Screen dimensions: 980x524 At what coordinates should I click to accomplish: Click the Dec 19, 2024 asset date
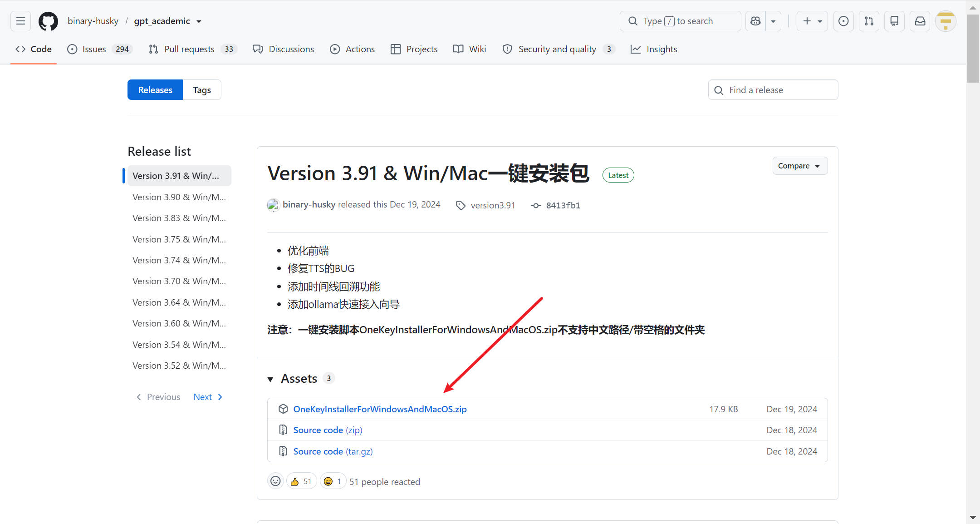[792, 409]
